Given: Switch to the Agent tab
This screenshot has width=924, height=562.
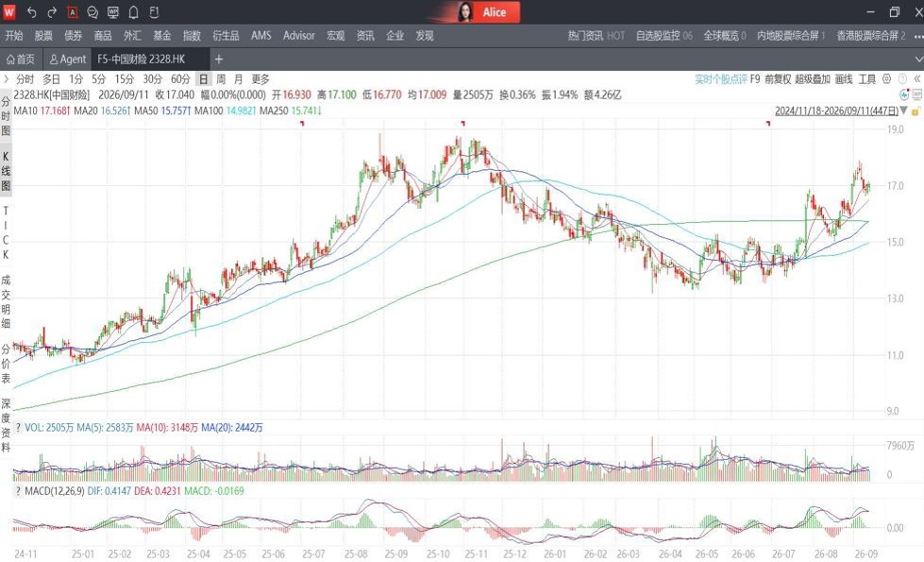Looking at the screenshot, I should 68,59.
